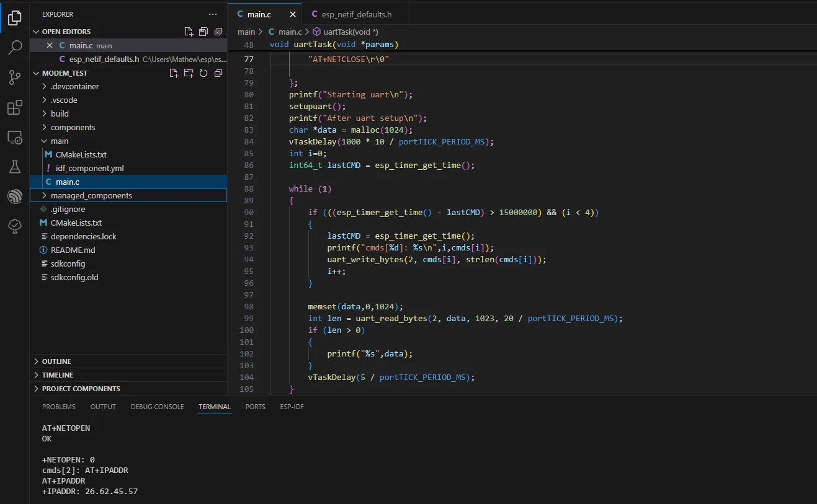The width and height of the screenshot is (817, 504).
Task: Open the ESP-IDF Espressif icon
Action: point(15,197)
